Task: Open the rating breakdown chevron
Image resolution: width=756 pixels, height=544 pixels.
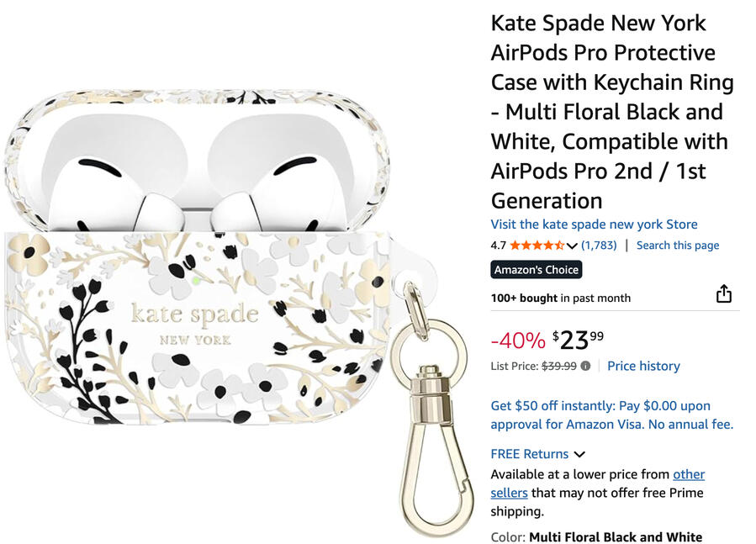Action: pyautogui.click(x=572, y=246)
